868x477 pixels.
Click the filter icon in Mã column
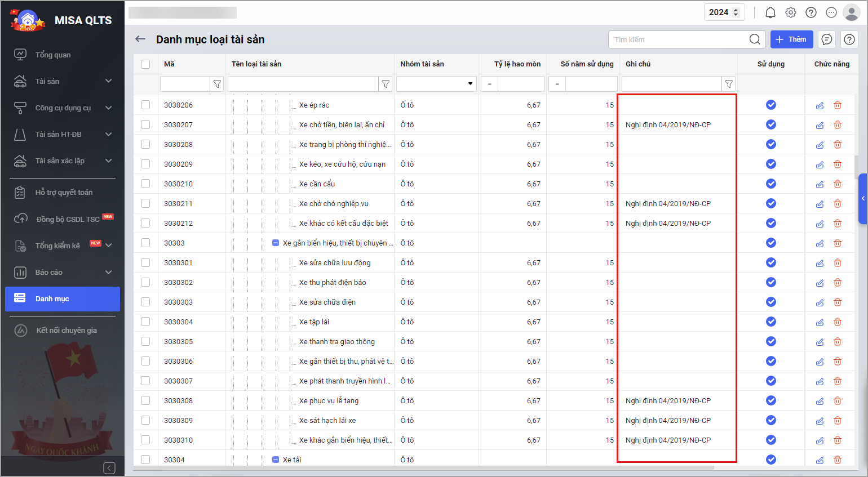pyautogui.click(x=217, y=84)
